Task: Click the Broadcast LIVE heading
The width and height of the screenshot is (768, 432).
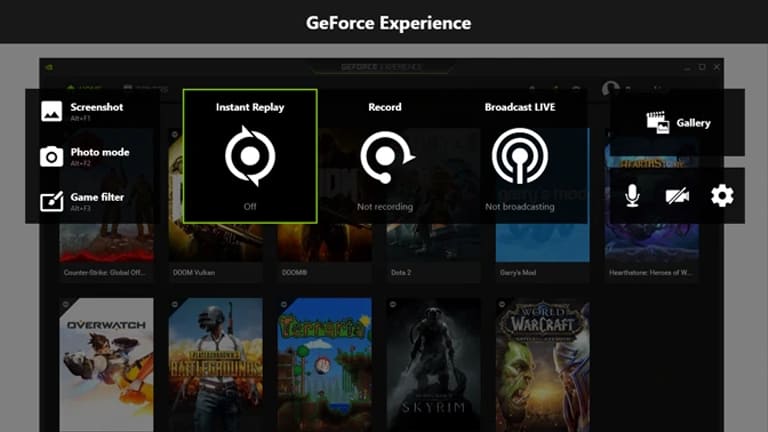Action: click(520, 107)
